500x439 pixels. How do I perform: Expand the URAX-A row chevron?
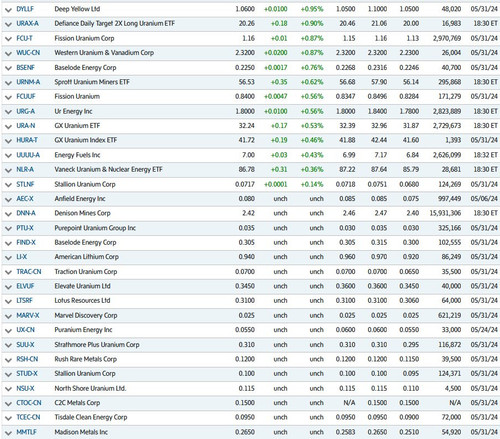[9, 24]
